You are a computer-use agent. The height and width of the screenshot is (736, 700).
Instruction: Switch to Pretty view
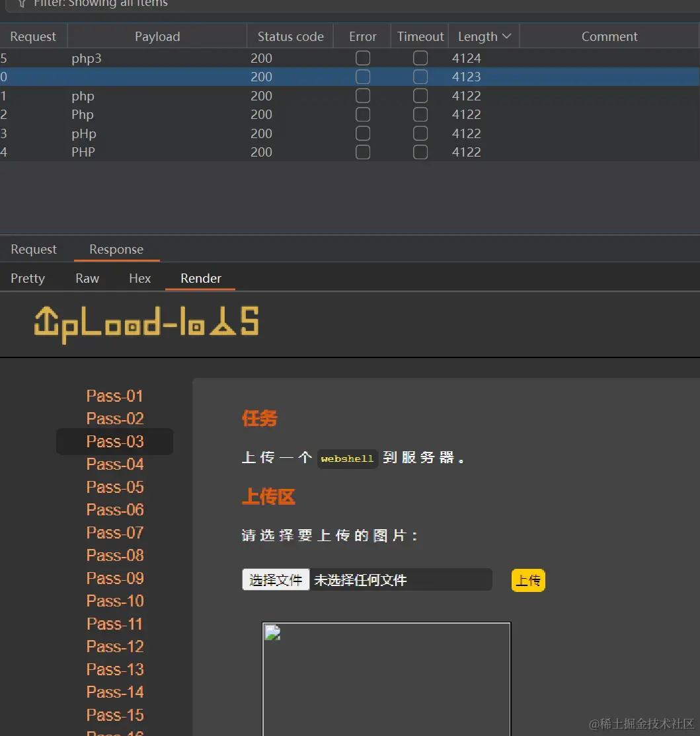tap(28, 278)
